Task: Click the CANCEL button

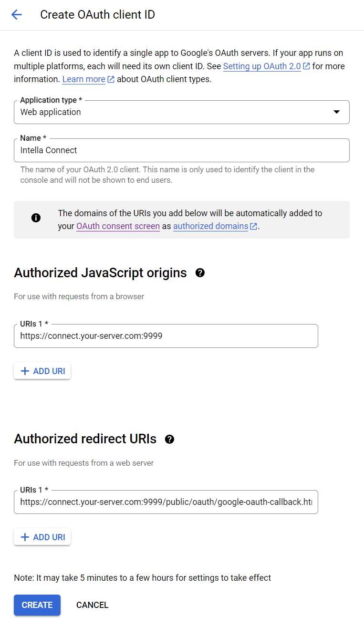Action: [x=93, y=605]
